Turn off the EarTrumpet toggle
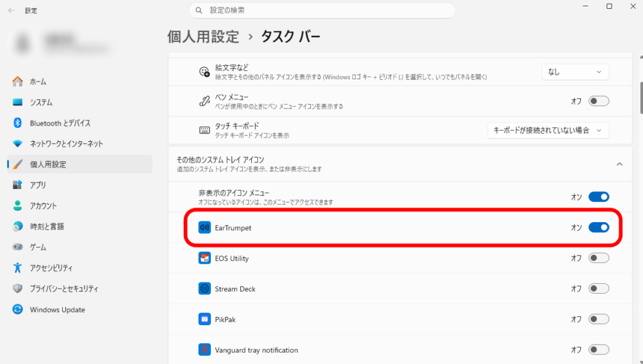 click(598, 227)
